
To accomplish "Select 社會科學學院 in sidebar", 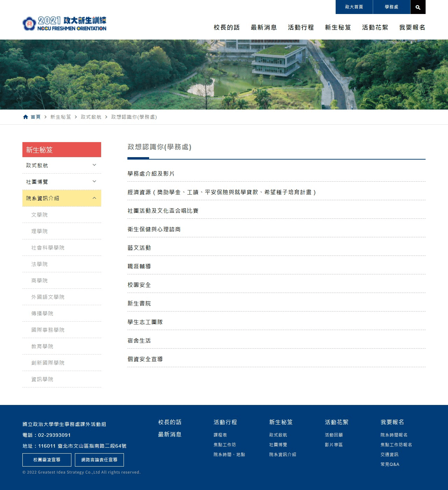I will (x=62, y=247).
